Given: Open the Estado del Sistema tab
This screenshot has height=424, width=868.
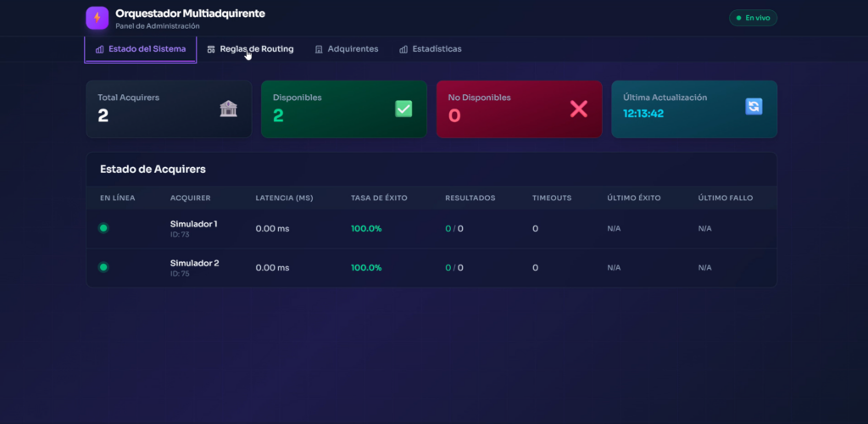Looking at the screenshot, I should tap(141, 49).
